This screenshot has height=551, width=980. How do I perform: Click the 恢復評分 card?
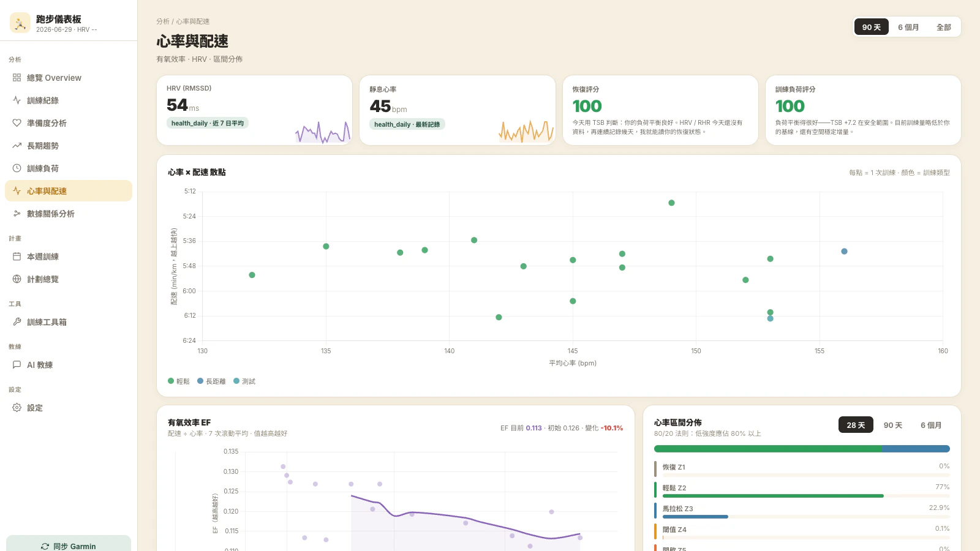tap(660, 110)
